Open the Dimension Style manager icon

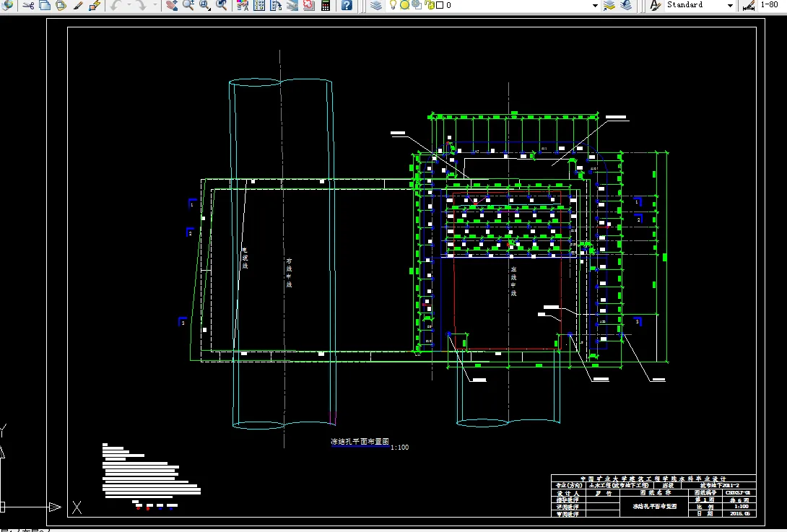pos(749,5)
